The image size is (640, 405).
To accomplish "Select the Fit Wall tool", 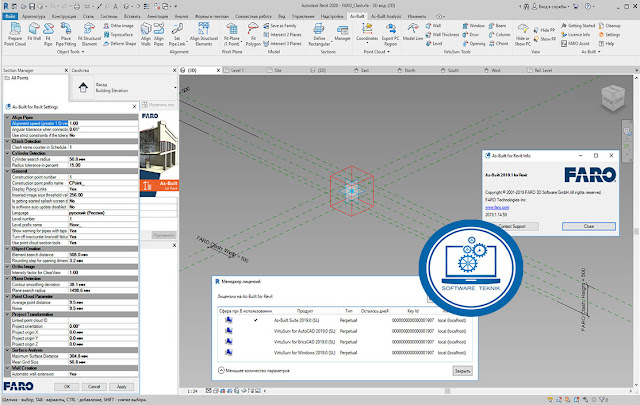I will [x=34, y=32].
